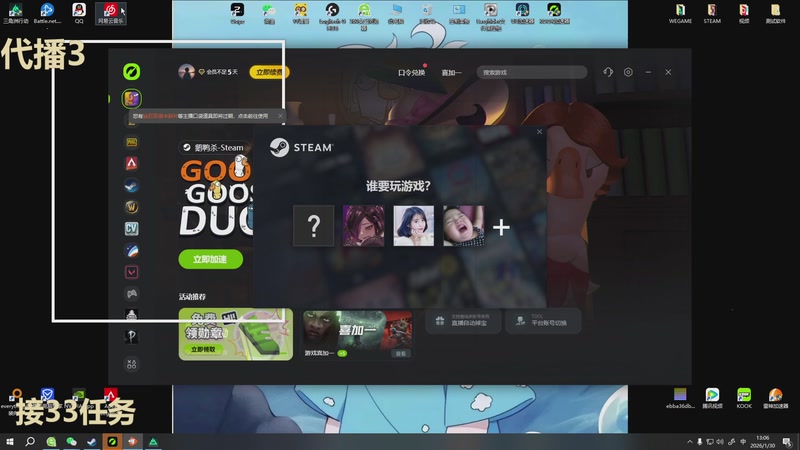
Task: Choose the crying baby Steam profile
Action: pos(463,226)
